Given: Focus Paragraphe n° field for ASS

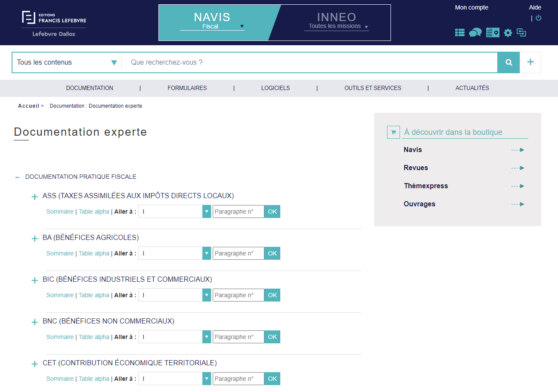Looking at the screenshot, I should coord(238,212).
